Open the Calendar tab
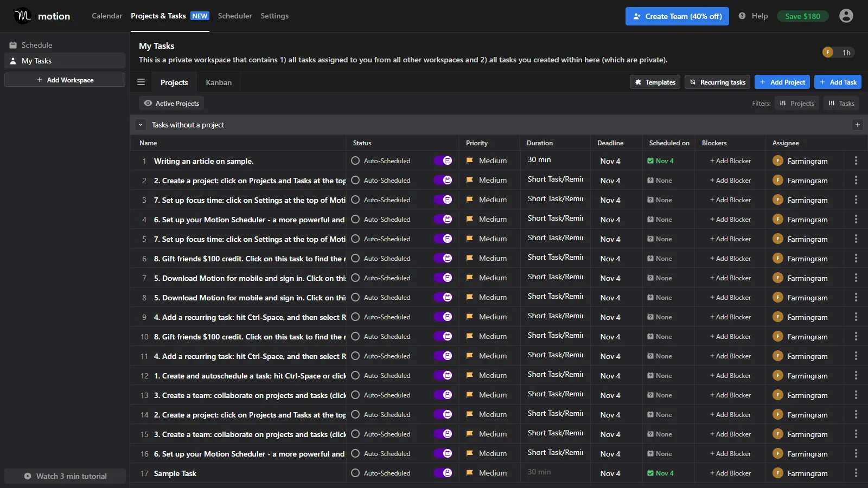This screenshot has height=488, width=868. (x=107, y=16)
